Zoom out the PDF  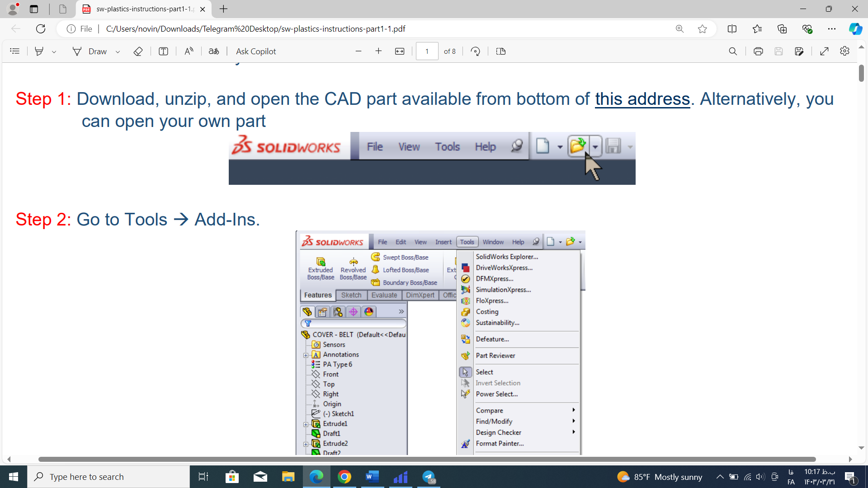tap(359, 52)
